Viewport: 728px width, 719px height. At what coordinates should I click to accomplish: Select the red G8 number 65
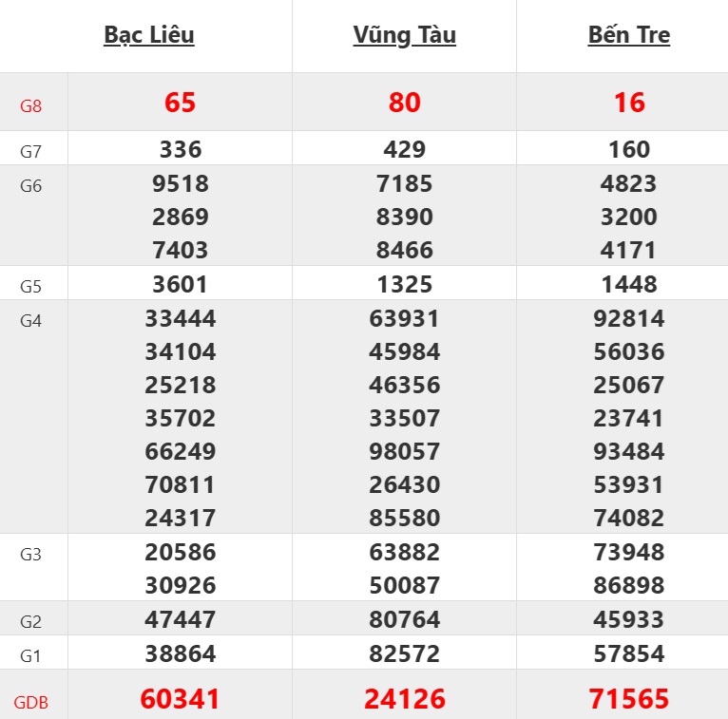click(180, 103)
